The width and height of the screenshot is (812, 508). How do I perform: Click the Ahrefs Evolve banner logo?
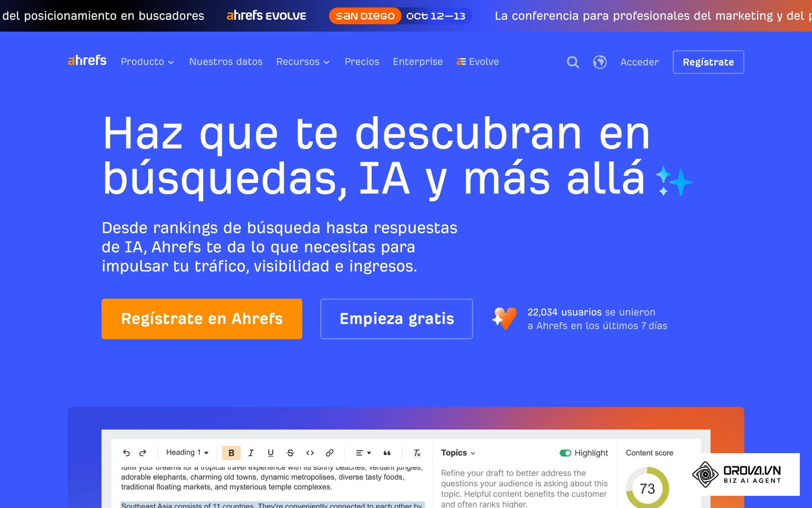tap(266, 16)
